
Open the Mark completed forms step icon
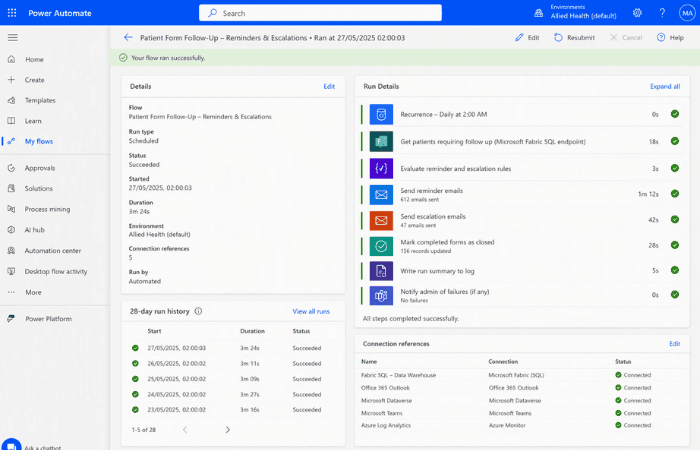coord(381,246)
